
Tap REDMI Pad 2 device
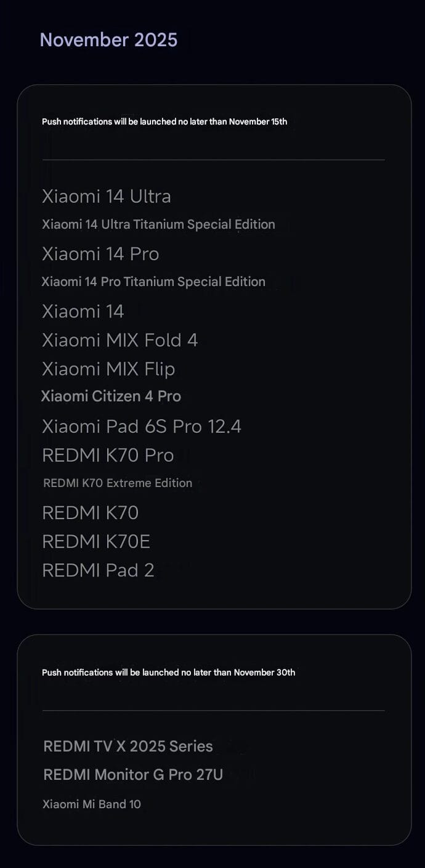pyautogui.click(x=98, y=570)
